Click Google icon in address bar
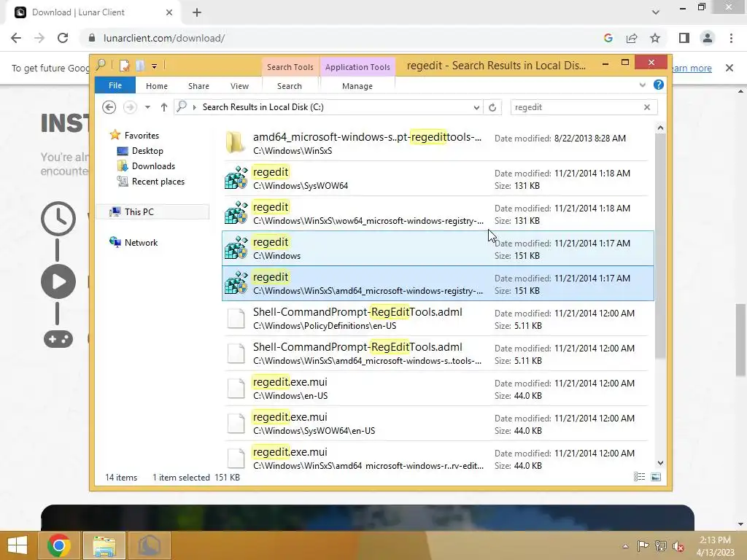This screenshot has width=747, height=560. point(608,38)
